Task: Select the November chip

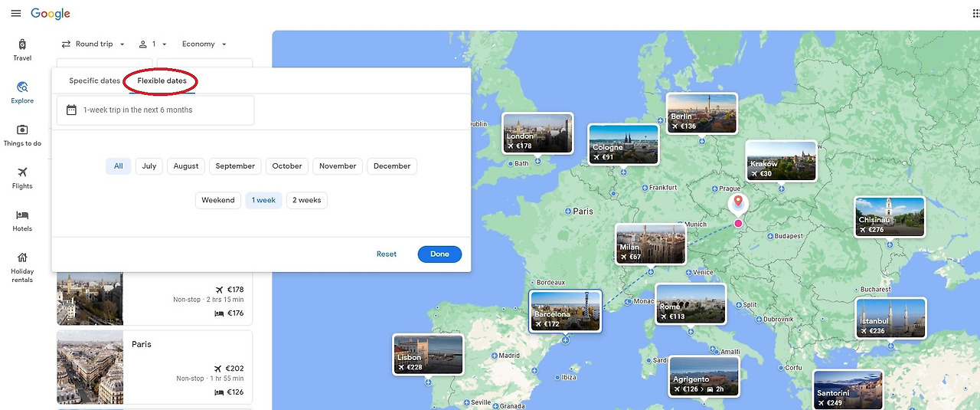Action: point(338,166)
